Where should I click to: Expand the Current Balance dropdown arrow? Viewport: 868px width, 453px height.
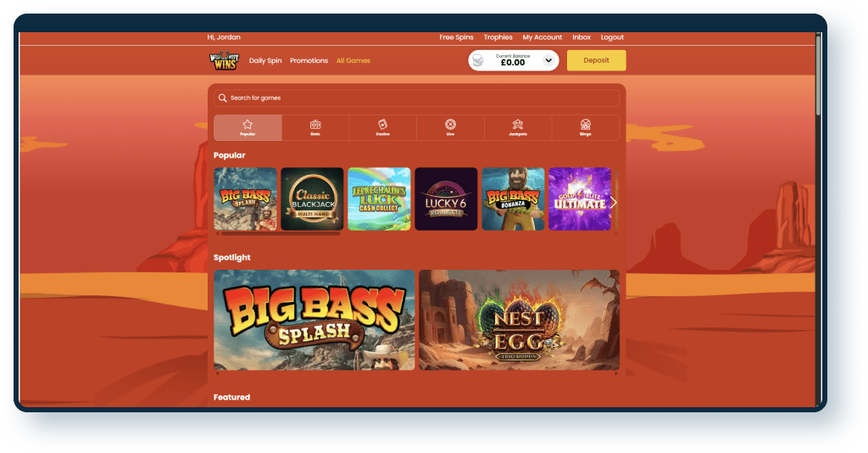[548, 60]
